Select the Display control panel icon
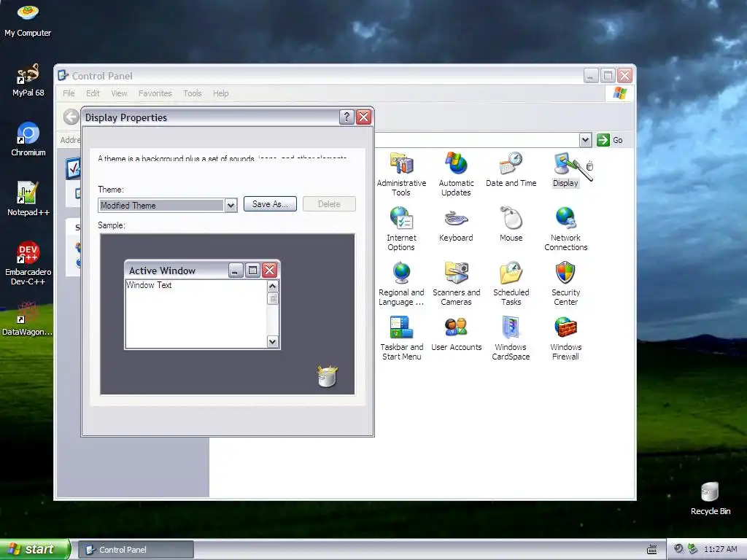 click(x=565, y=169)
